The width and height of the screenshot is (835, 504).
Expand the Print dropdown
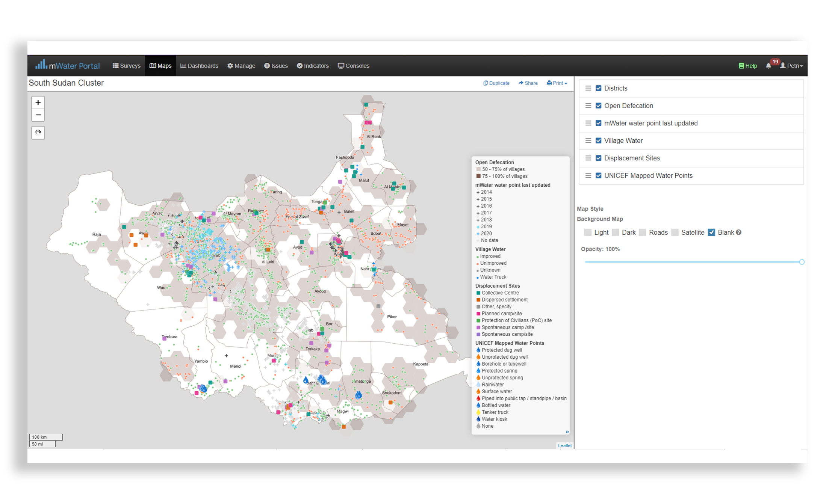pyautogui.click(x=557, y=83)
